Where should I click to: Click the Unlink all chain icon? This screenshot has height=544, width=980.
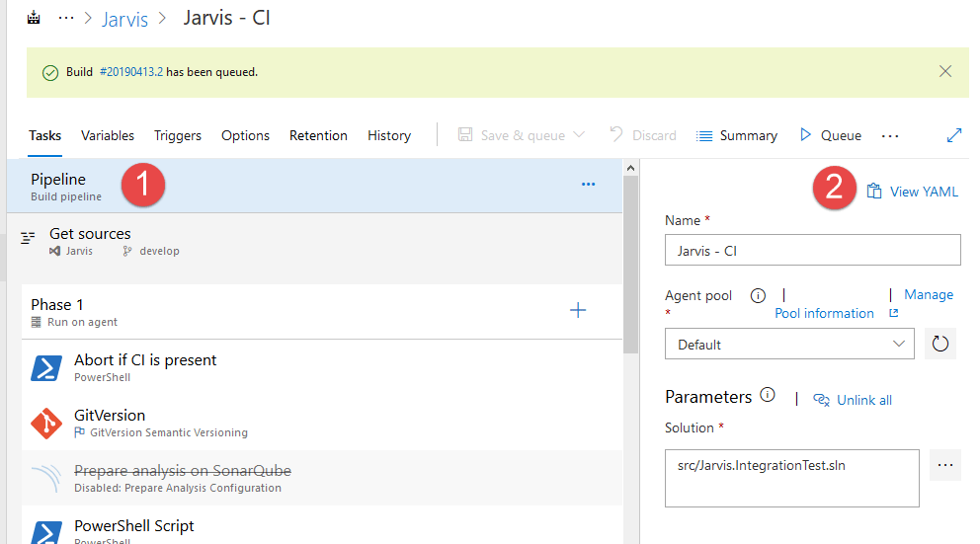click(x=821, y=400)
